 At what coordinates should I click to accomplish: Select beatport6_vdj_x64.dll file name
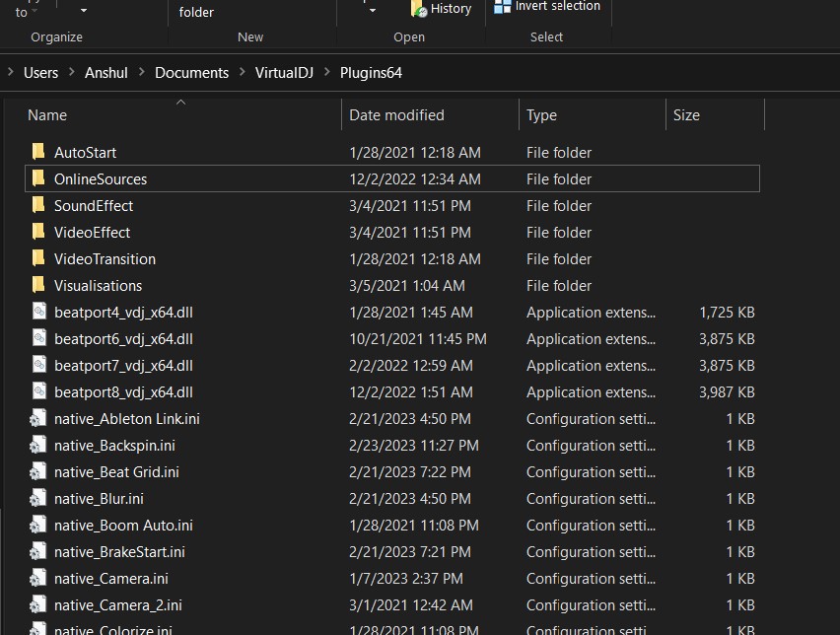pyautogui.click(x=124, y=338)
